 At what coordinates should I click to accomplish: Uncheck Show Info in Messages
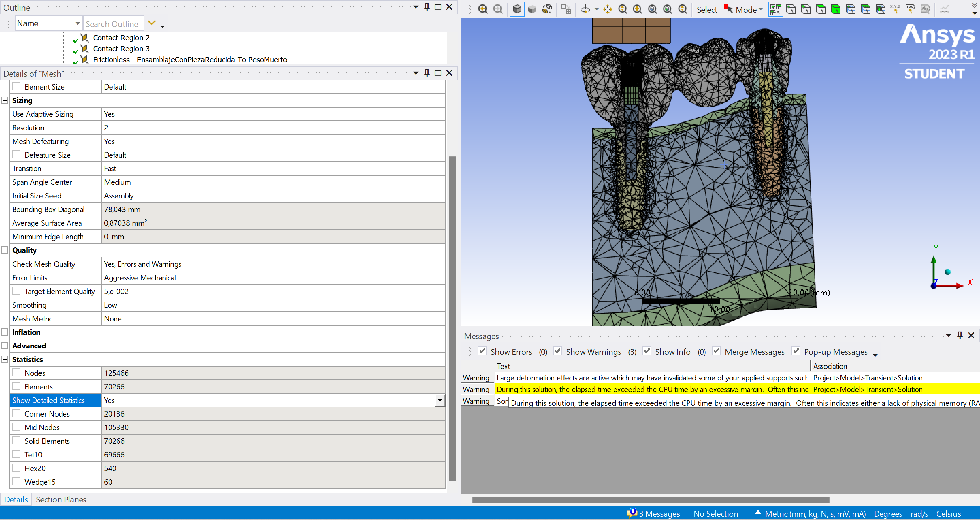(647, 351)
